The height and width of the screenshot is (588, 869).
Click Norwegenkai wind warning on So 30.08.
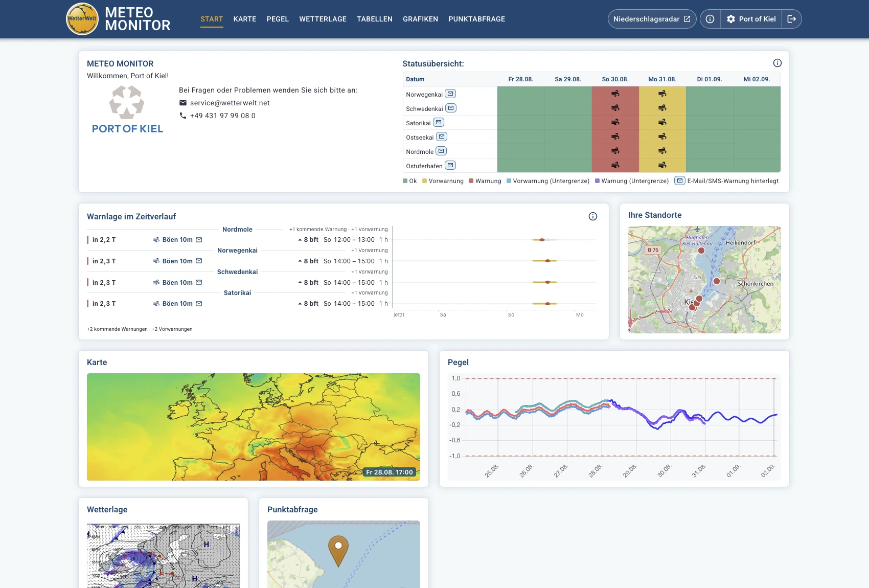click(x=615, y=94)
